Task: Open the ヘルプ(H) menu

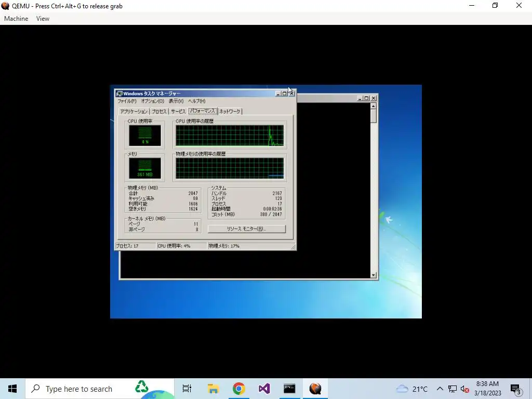Action: [x=197, y=101]
